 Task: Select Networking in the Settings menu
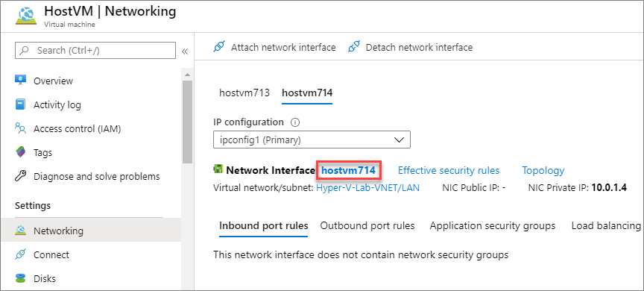(x=90, y=230)
